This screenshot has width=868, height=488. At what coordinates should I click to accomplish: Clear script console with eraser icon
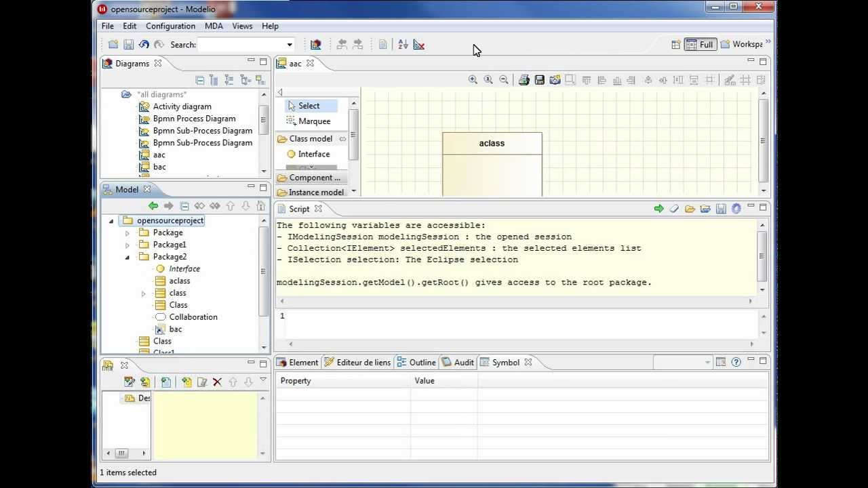[x=674, y=209]
